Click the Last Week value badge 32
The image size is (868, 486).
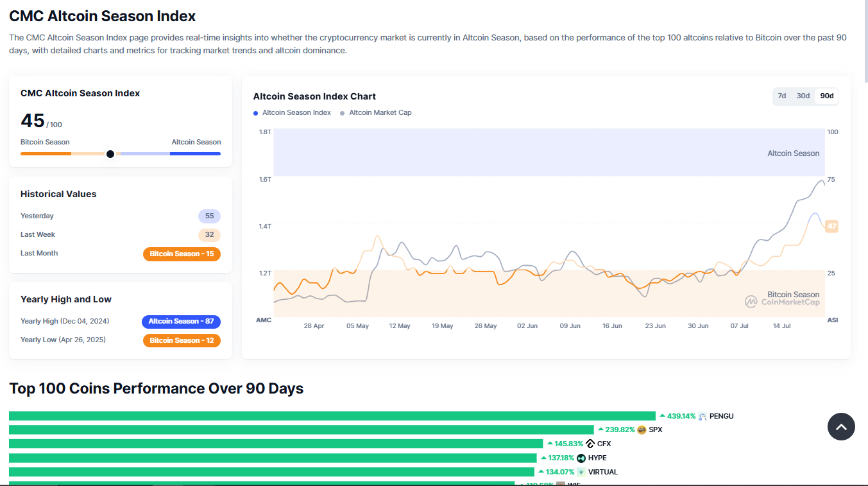click(209, 234)
